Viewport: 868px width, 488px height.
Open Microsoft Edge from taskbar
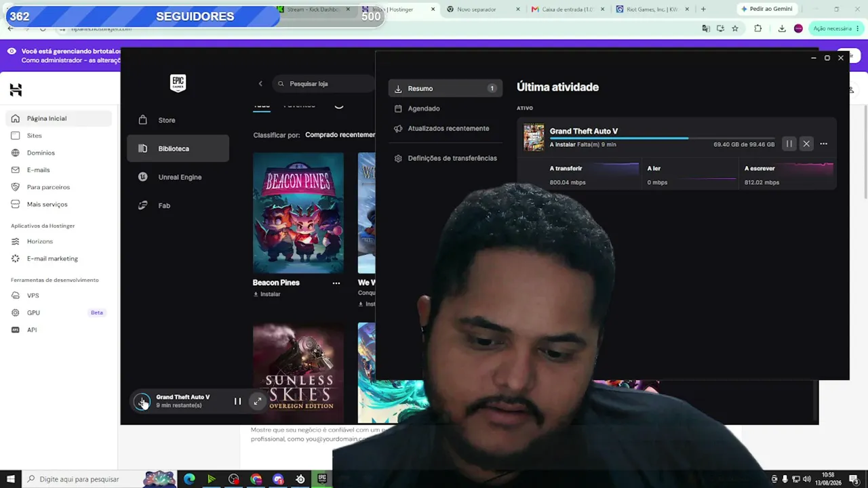(189, 479)
